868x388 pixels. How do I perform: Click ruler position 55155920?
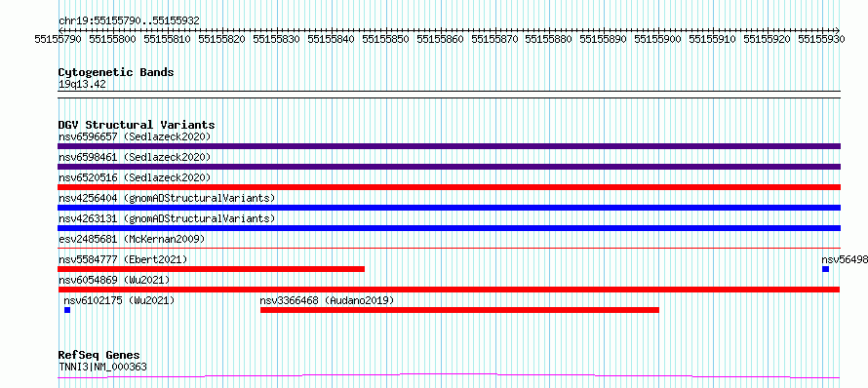pos(768,39)
